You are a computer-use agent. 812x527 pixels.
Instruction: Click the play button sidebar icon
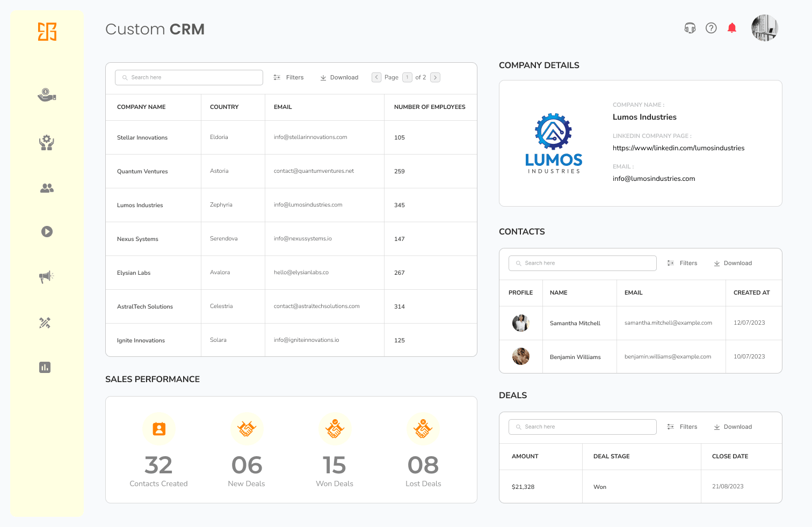pyautogui.click(x=46, y=231)
